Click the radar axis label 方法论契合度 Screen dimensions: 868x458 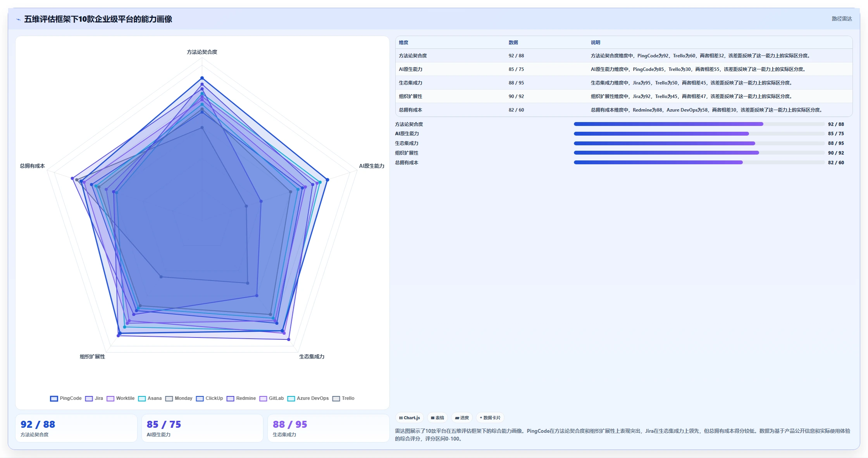[202, 52]
